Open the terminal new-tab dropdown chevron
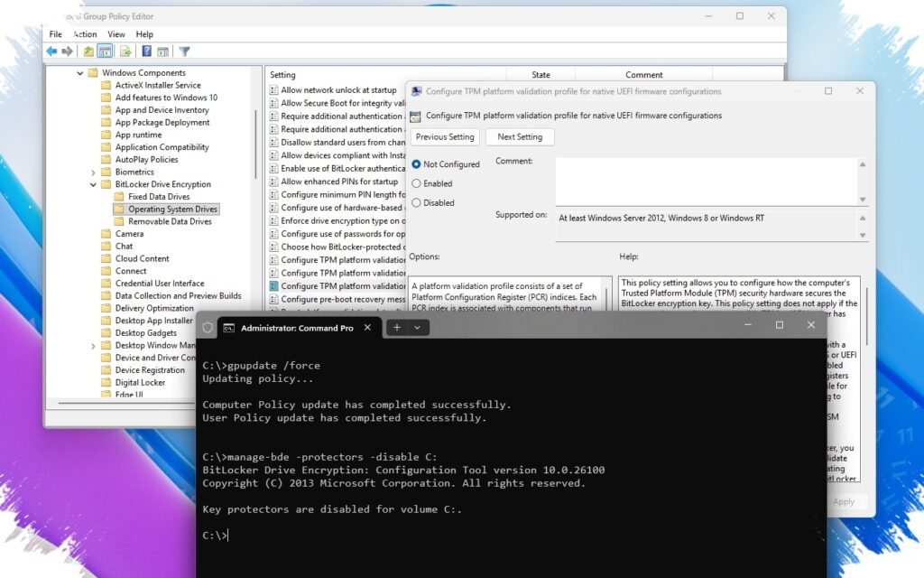Screen dimensions: 924x578 [x=417, y=327]
